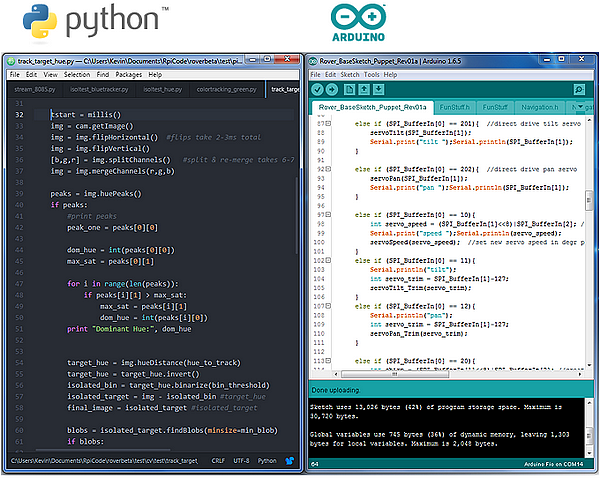The image size is (600, 478).
Task: Open Atom Selection menu
Action: pyautogui.click(x=77, y=75)
